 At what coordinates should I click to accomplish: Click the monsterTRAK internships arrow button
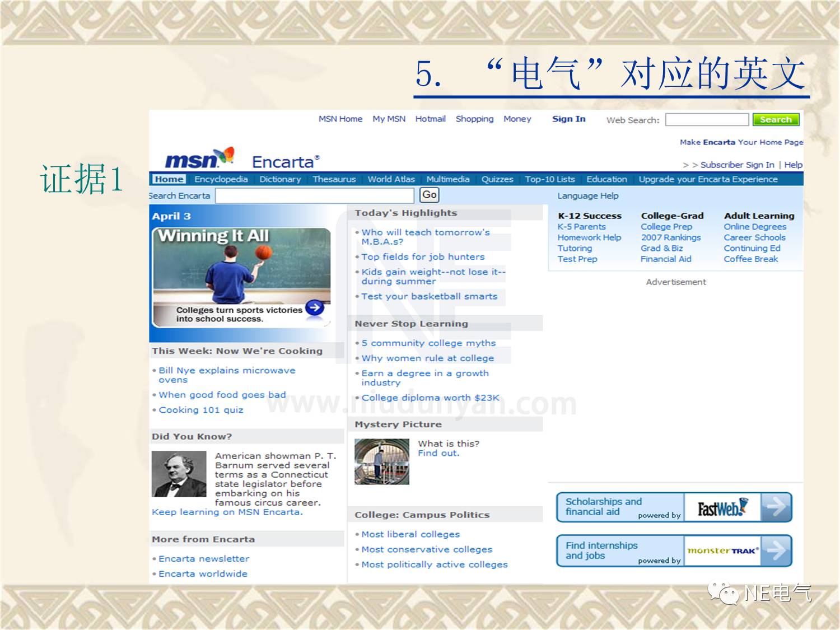[x=776, y=550]
